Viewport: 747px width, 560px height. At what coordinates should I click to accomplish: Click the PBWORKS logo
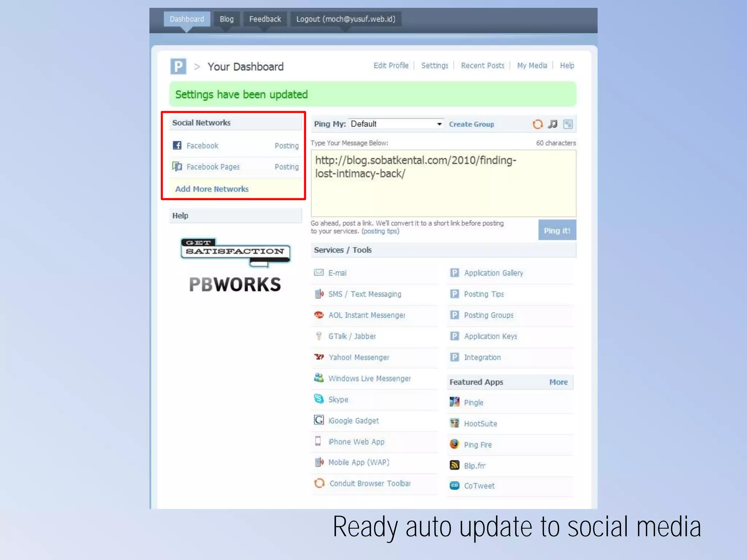(x=235, y=284)
